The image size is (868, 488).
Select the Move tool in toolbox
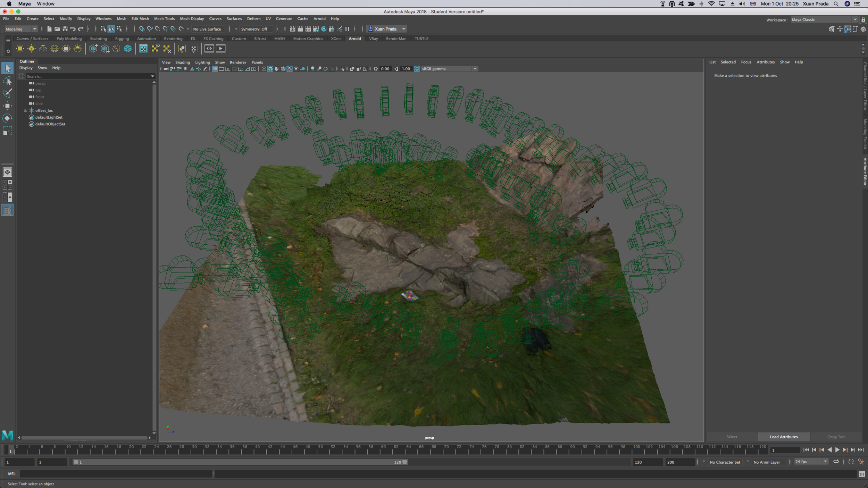click(7, 106)
